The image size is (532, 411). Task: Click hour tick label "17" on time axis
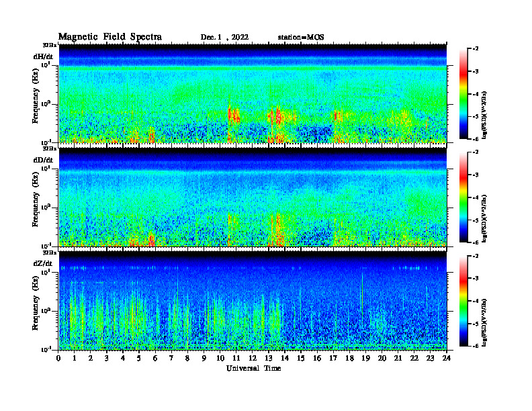pos(333,359)
